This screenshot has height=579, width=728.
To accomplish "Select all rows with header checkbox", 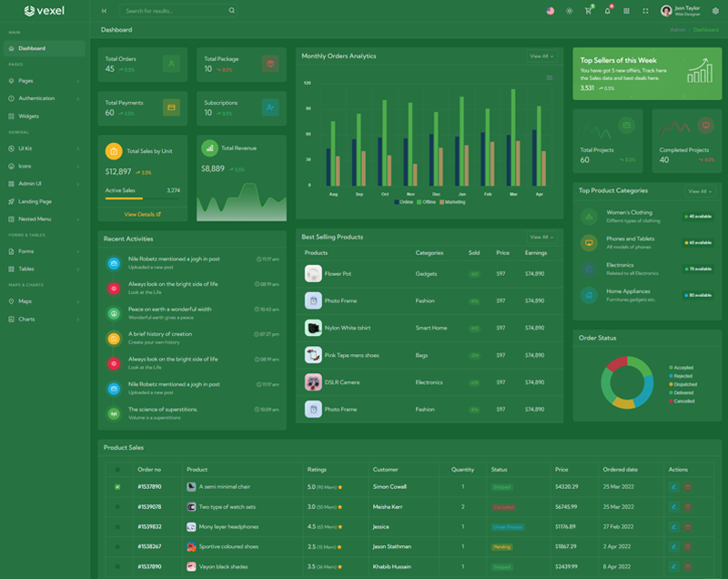I will tap(116, 470).
